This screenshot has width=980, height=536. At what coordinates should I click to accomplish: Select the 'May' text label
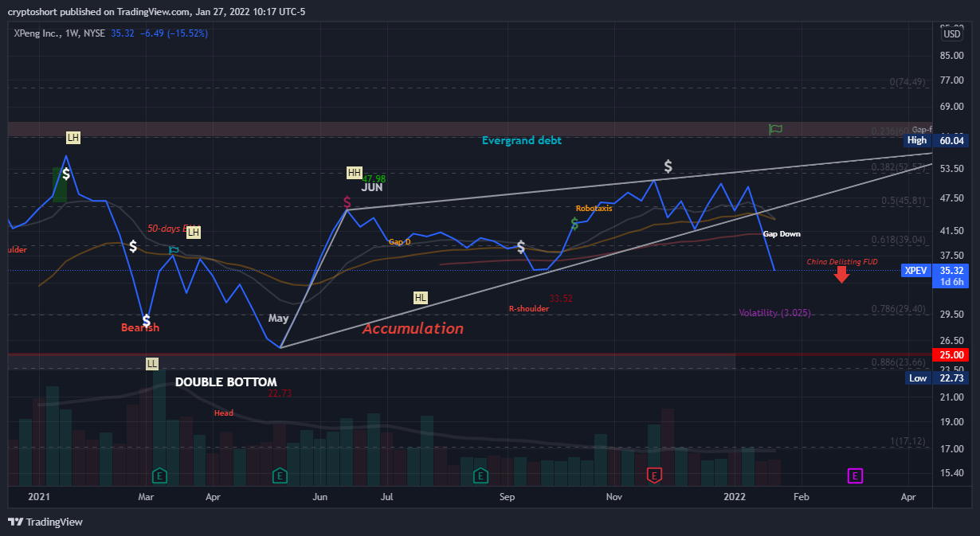[278, 318]
